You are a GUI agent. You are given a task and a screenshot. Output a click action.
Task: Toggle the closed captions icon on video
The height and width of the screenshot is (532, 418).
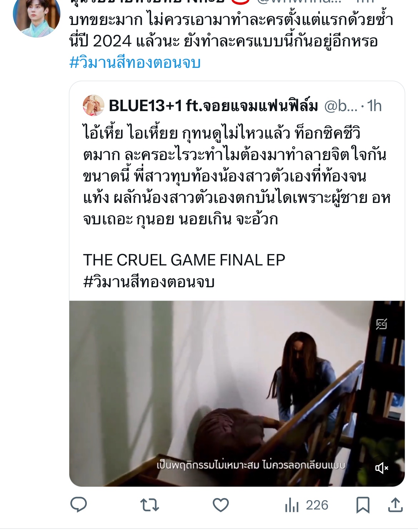382,324
